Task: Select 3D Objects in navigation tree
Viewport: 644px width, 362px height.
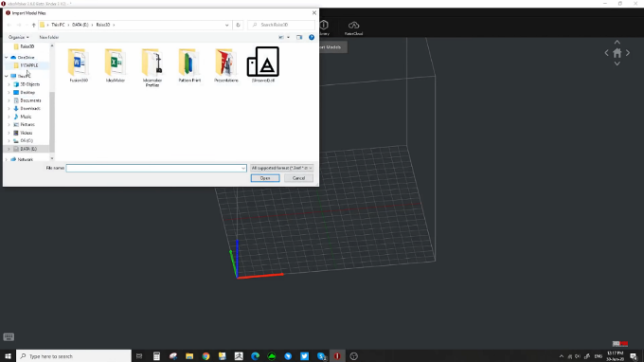Action: [30, 84]
